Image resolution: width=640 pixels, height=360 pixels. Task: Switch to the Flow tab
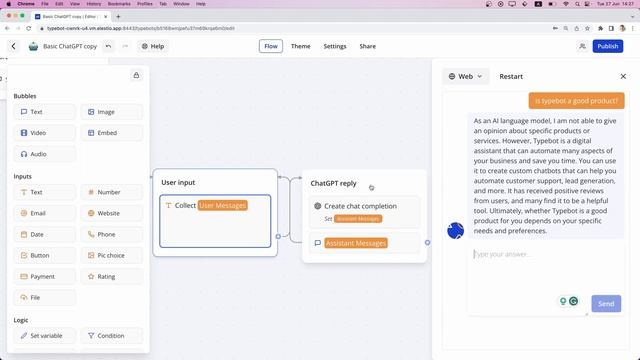(x=271, y=46)
